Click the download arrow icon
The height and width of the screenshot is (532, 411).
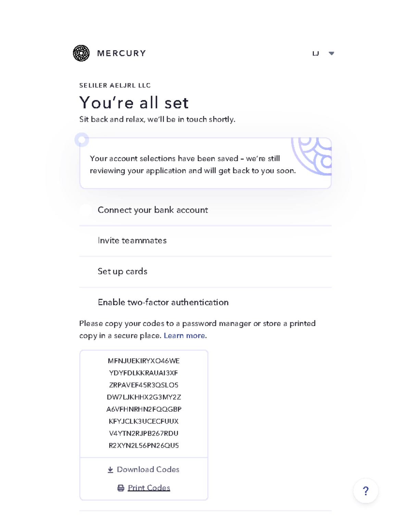pos(110,470)
